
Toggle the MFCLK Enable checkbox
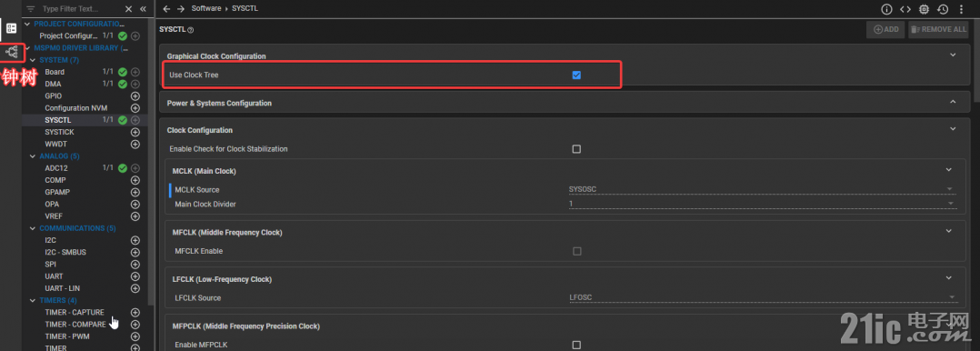point(576,251)
